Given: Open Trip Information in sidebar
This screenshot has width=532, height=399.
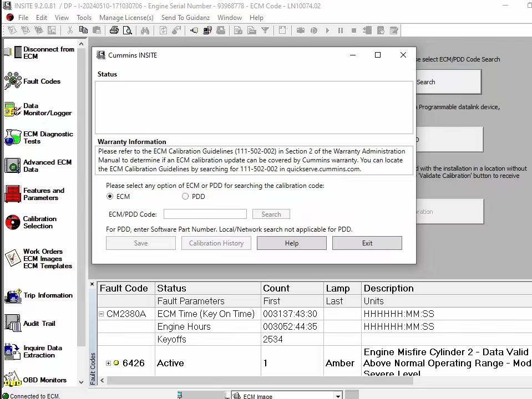Looking at the screenshot, I should (13, 296).
